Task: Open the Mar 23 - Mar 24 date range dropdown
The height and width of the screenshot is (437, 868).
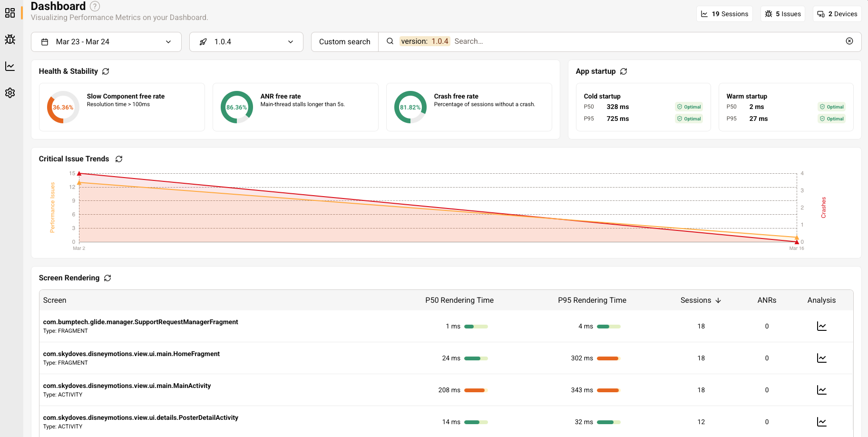Action: click(106, 42)
